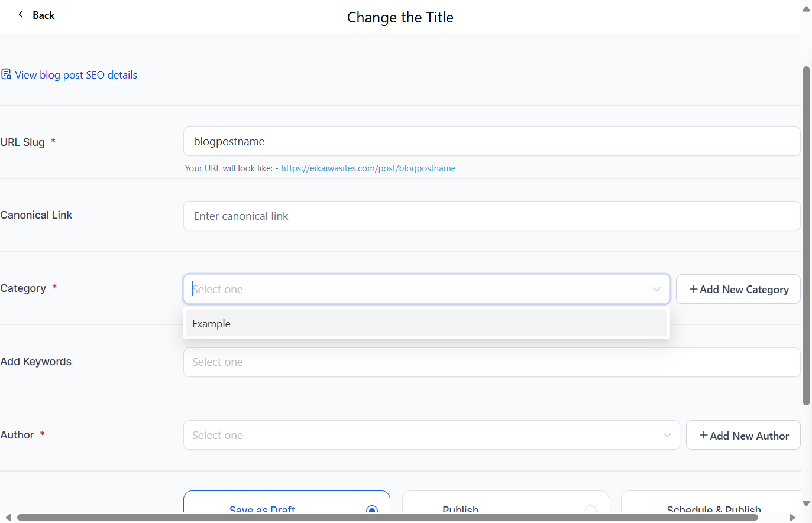
Task: Click the horizontal scrollbar thumb
Action: pyautogui.click(x=387, y=518)
